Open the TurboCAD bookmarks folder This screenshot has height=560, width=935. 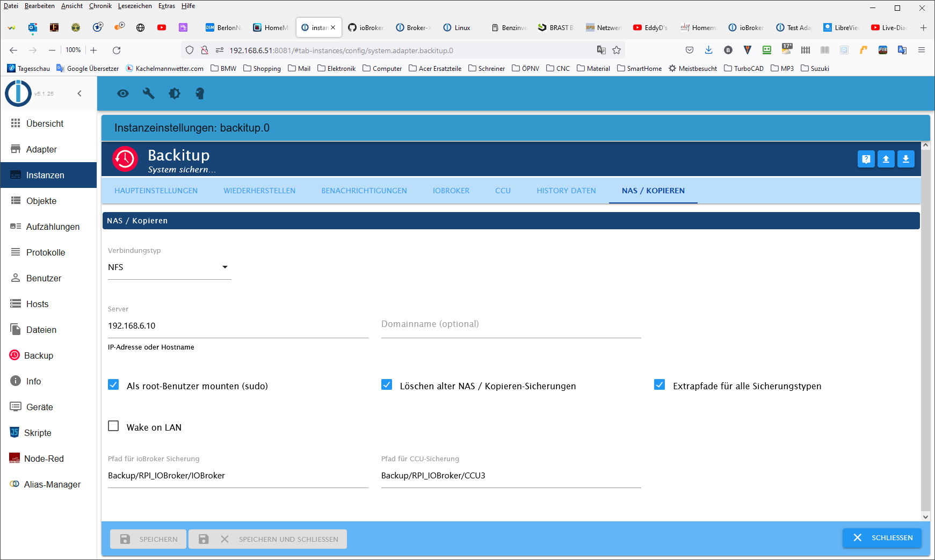click(x=744, y=68)
